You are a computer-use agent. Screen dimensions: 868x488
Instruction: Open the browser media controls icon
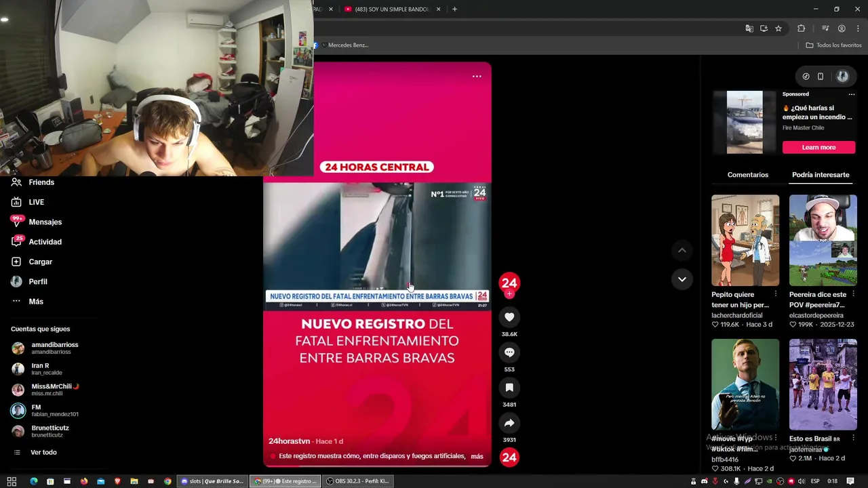coord(825,28)
